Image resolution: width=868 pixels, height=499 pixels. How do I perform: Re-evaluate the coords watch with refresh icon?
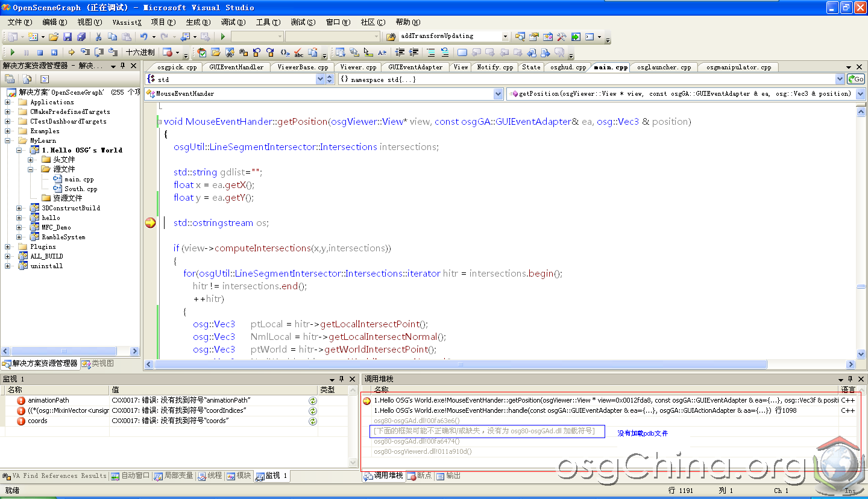tap(313, 421)
